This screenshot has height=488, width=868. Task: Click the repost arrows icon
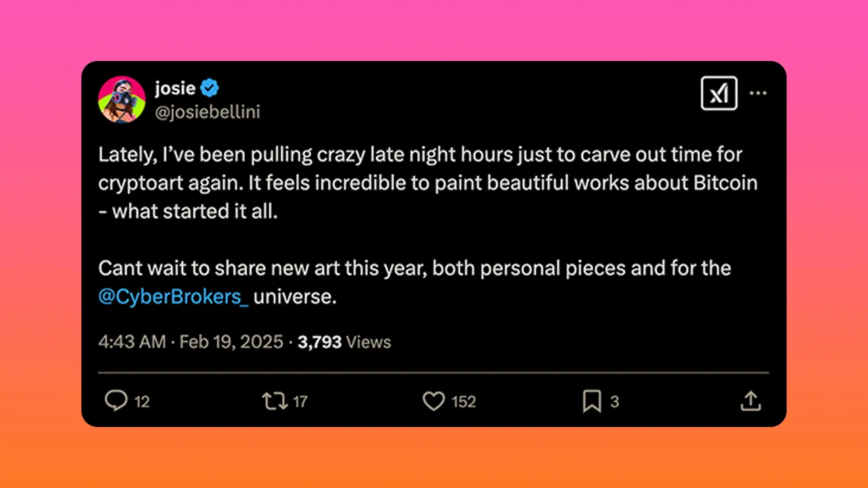point(275,401)
